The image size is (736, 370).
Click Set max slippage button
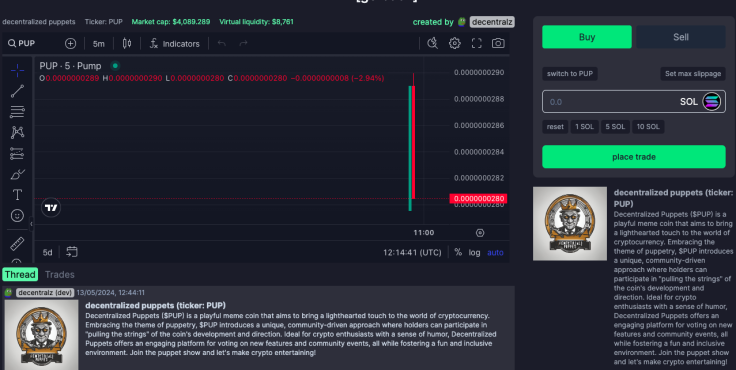[693, 74]
